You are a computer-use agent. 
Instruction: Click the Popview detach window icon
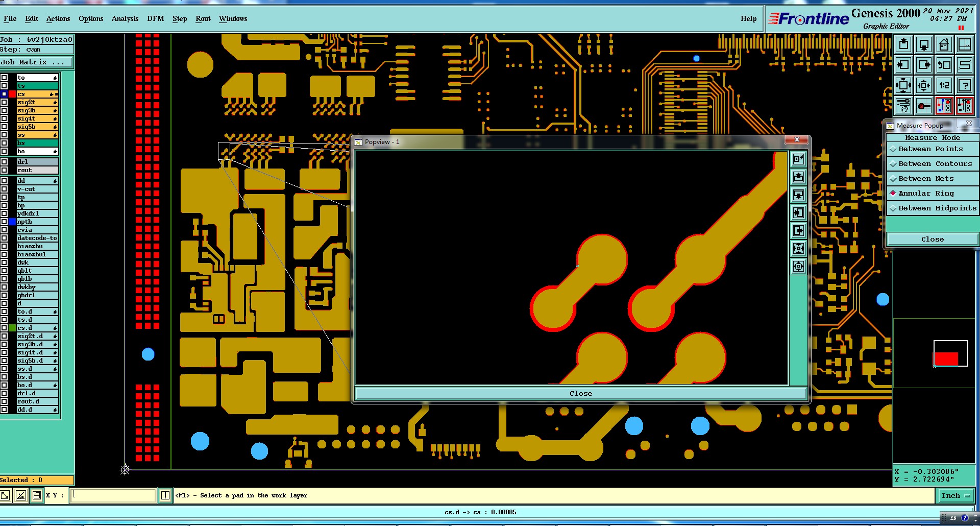pos(798,159)
